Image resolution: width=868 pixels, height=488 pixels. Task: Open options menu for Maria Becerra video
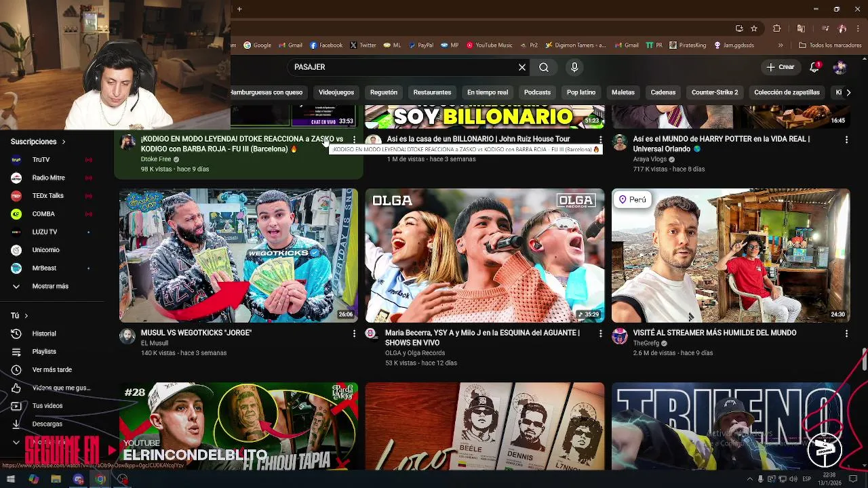600,333
